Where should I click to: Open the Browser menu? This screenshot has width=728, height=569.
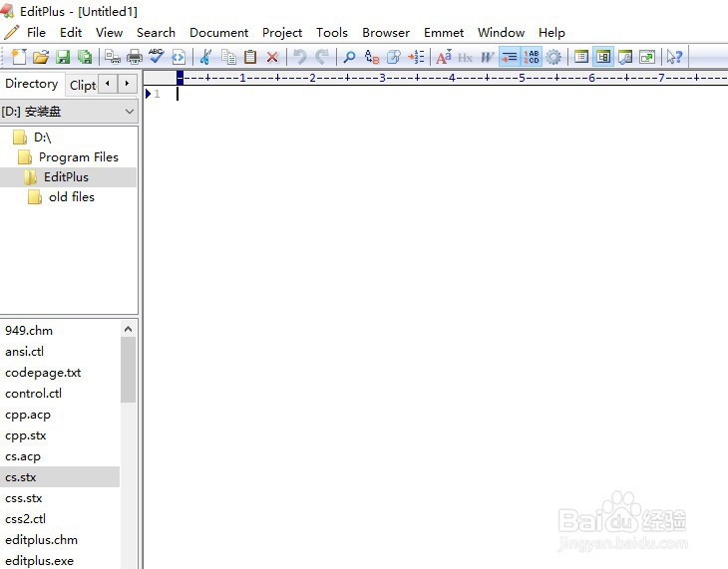point(386,33)
